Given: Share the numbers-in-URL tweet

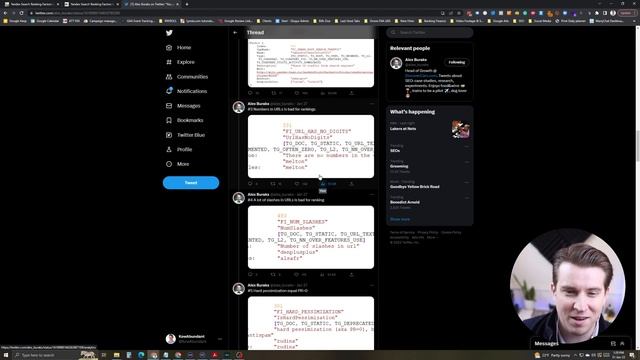Looking at the screenshot, I should click(351, 184).
